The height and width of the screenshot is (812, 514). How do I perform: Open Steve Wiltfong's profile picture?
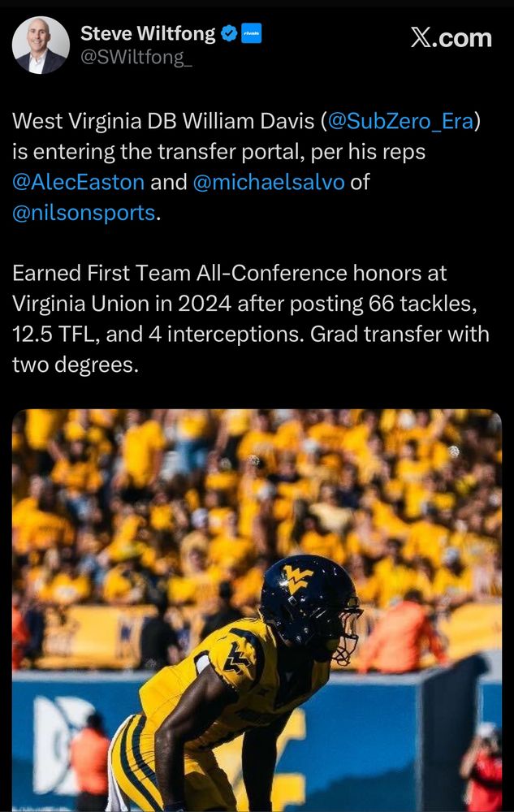click(x=41, y=45)
